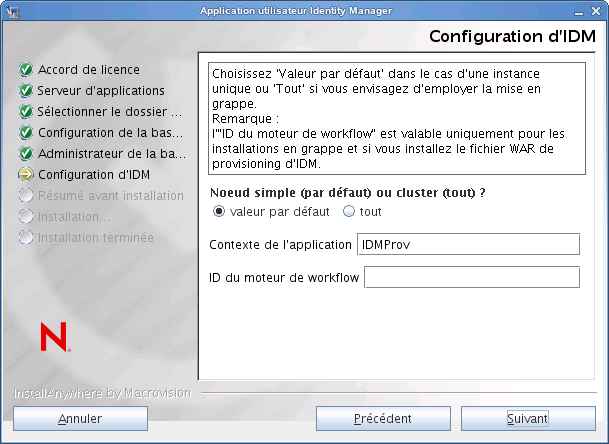Click the 'Résumé avant installation' step label
The height and width of the screenshot is (444, 609).
[x=111, y=195]
